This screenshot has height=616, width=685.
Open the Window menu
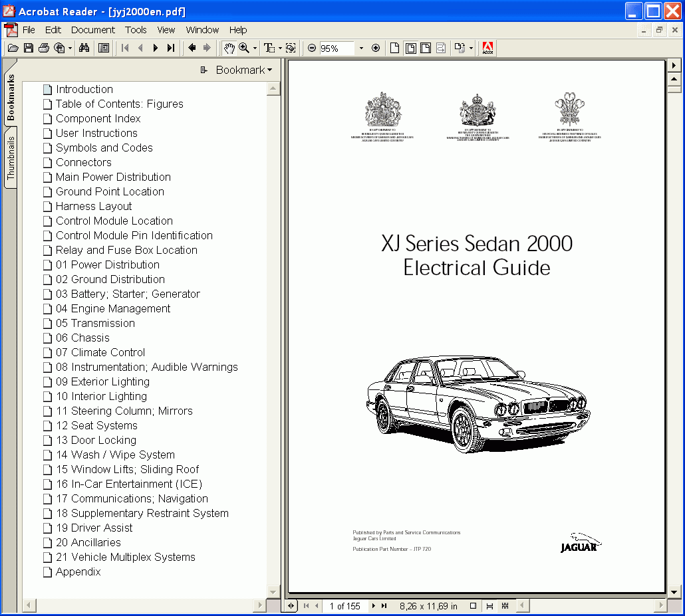(x=202, y=30)
